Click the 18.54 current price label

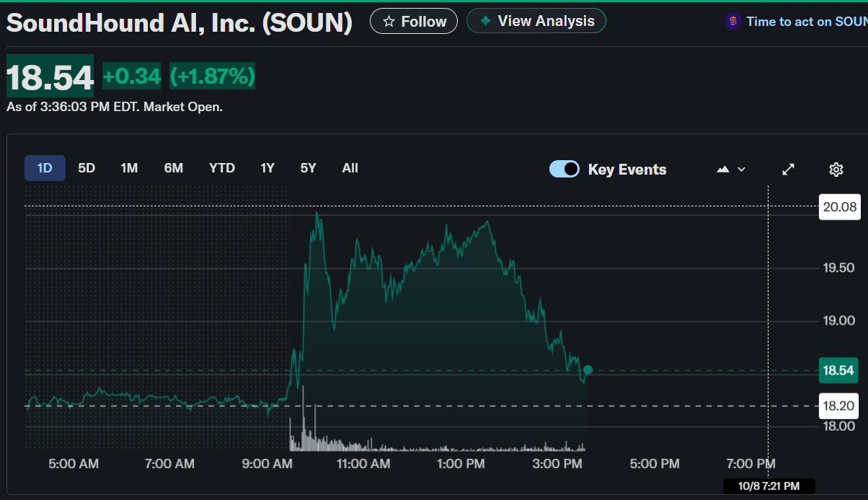(838, 371)
